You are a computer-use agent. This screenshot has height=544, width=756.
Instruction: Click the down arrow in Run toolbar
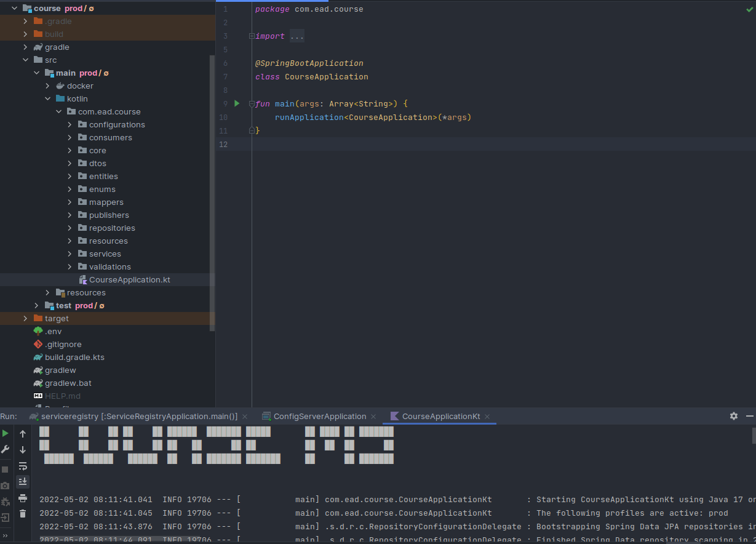pos(23,450)
